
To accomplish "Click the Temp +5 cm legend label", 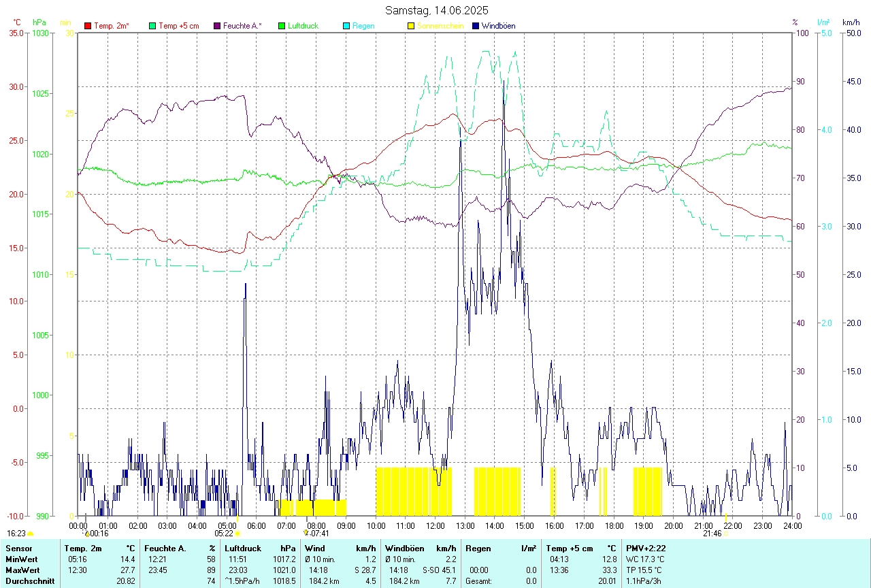I will point(178,26).
